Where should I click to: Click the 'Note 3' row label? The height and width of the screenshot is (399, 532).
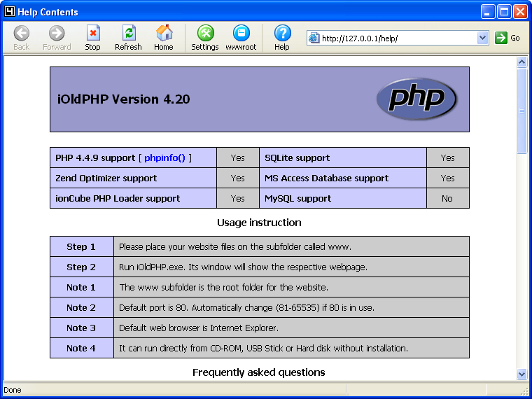81,328
